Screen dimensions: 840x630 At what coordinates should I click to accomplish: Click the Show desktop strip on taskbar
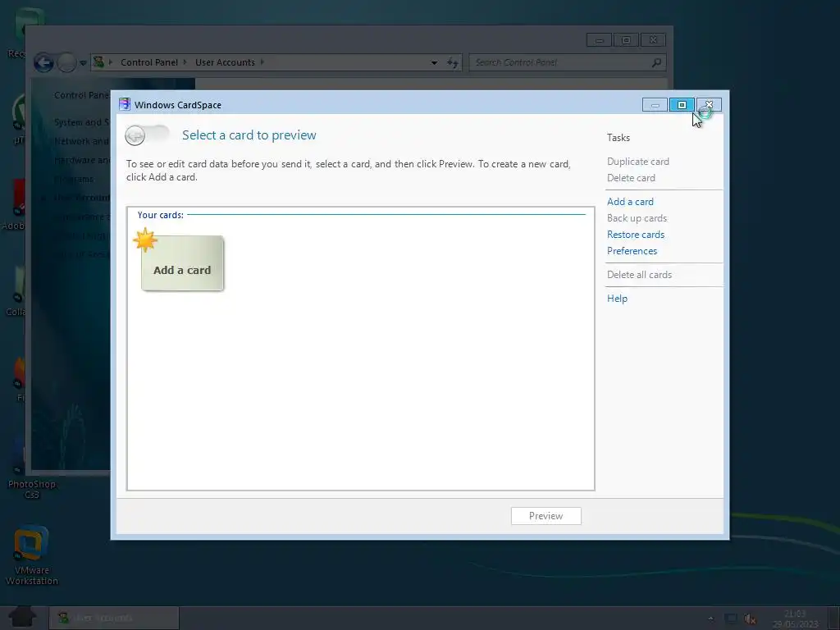point(834,619)
